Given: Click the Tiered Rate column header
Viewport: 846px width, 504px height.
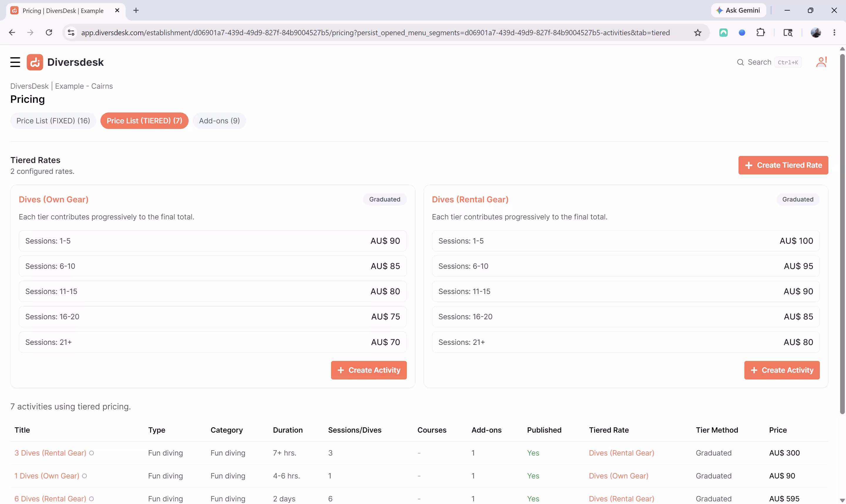Looking at the screenshot, I should point(609,430).
